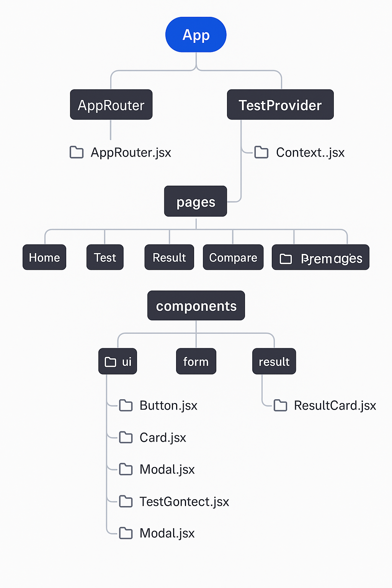This screenshot has width=392, height=588.
Task: Select the last Modal.jsx file entry
Action: click(x=167, y=533)
